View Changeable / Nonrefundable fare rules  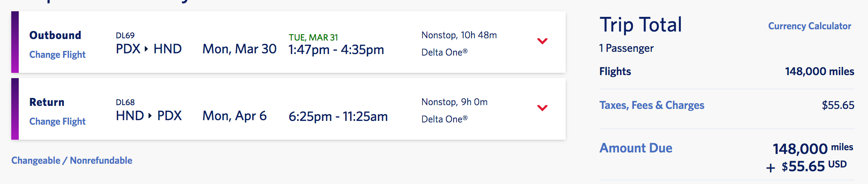pos(72,160)
